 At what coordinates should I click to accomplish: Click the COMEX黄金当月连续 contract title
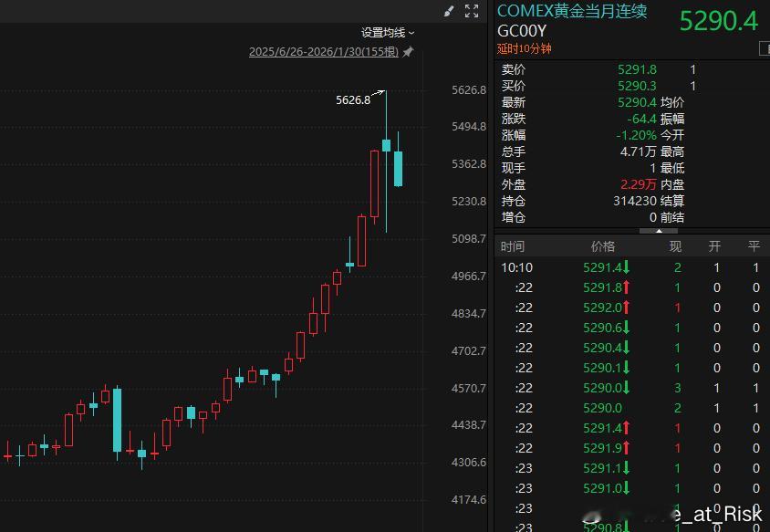pos(571,12)
